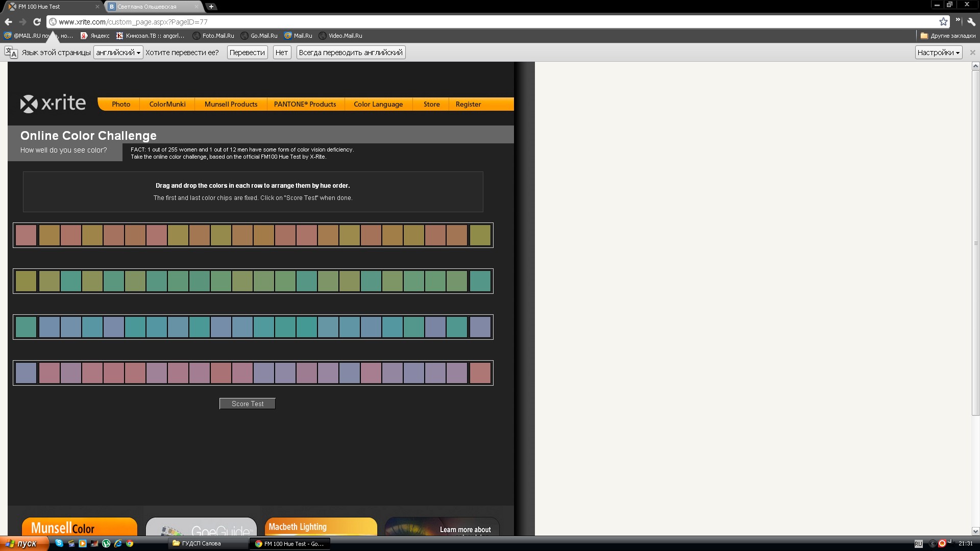Expand the page language dropdown (английский)
The height and width of the screenshot is (551, 980).
pyautogui.click(x=118, y=53)
